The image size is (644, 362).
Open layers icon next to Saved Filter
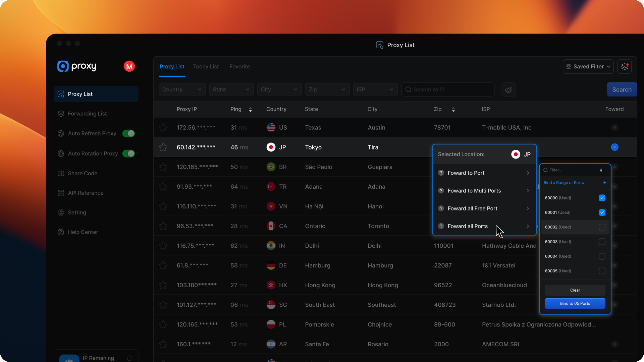[x=624, y=66]
